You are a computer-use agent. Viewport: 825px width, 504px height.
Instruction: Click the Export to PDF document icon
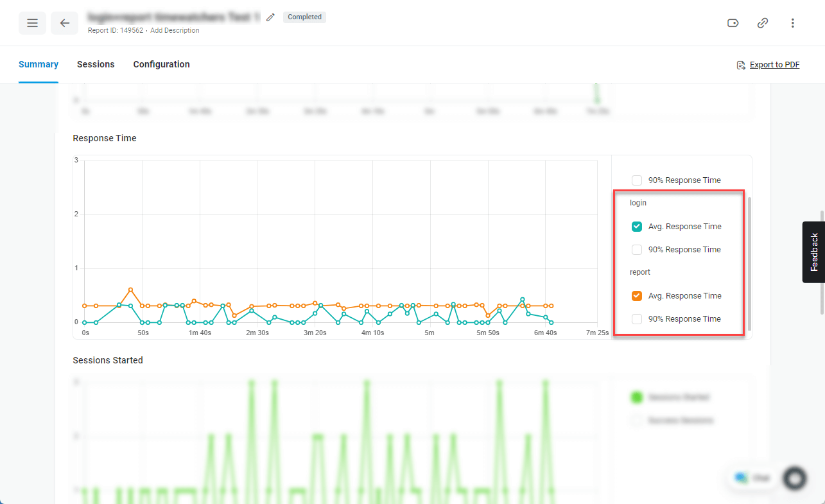click(741, 65)
